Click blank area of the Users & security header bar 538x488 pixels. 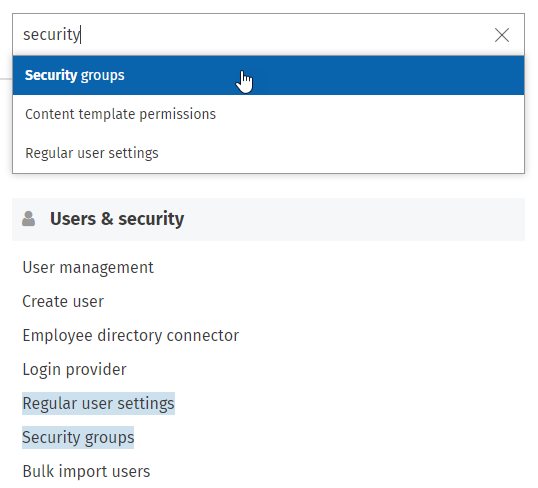[353, 219]
